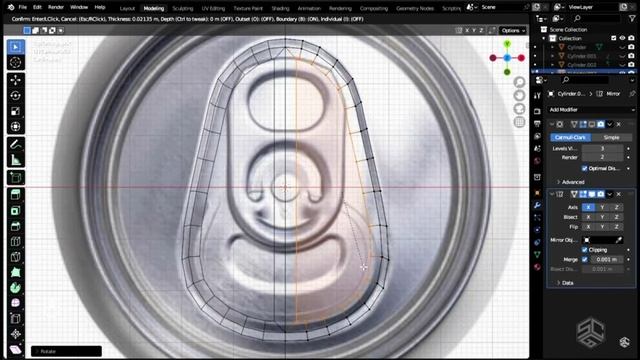Toggle Mirror Axis X button

coord(588,207)
